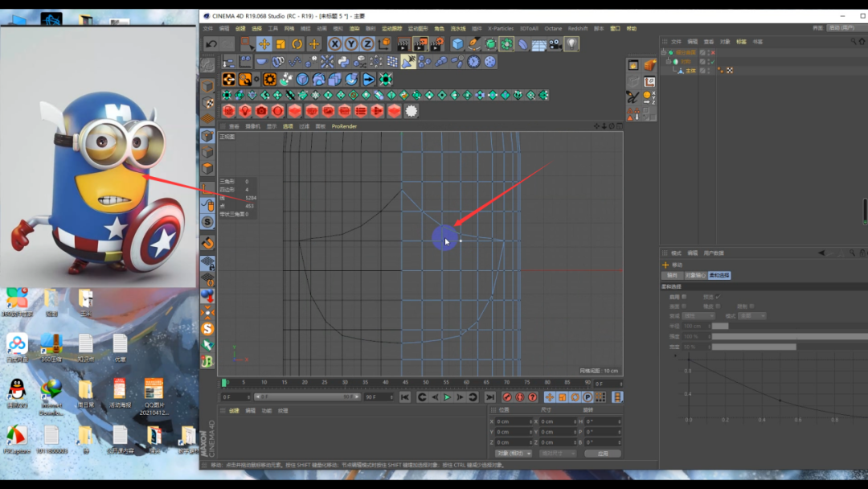Select the Move tool in top toolbar

[x=264, y=43]
